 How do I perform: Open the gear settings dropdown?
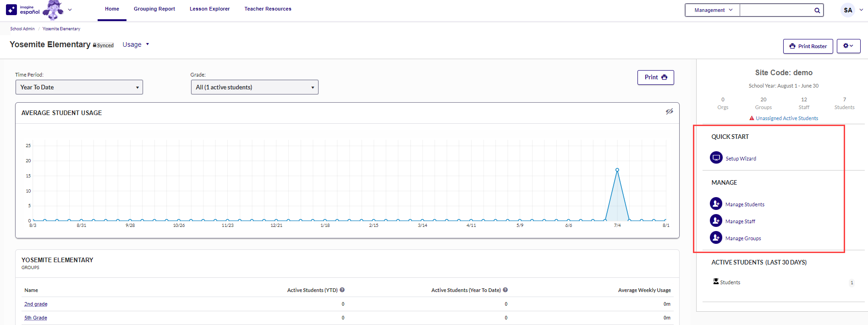click(x=848, y=46)
